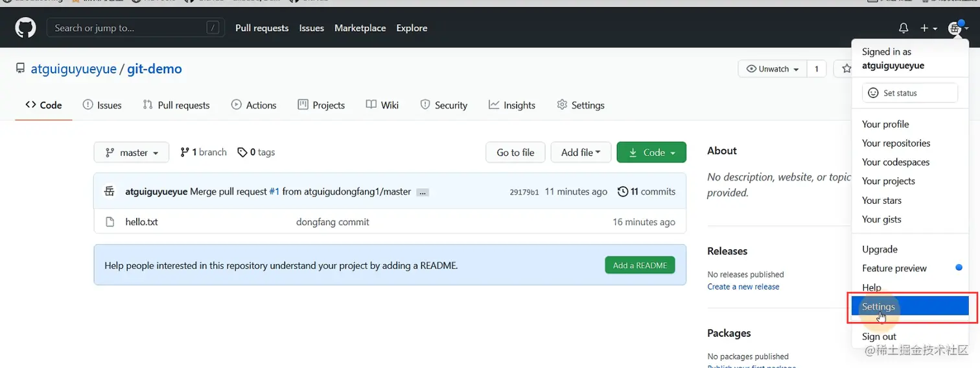
Task: Open the git-demo repository link
Action: (x=154, y=69)
